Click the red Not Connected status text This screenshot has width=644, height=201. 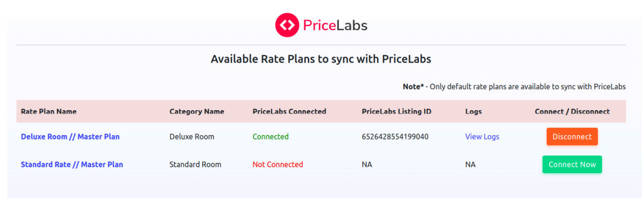(x=277, y=164)
